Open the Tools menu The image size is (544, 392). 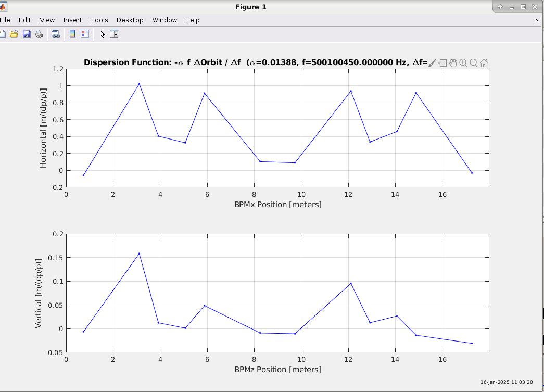(99, 20)
